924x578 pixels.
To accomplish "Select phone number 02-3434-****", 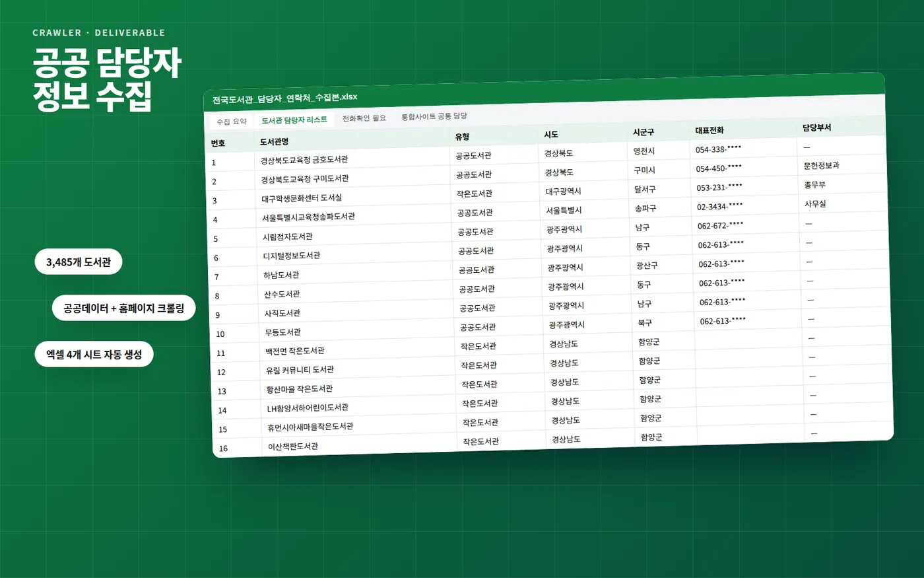I will click(720, 206).
